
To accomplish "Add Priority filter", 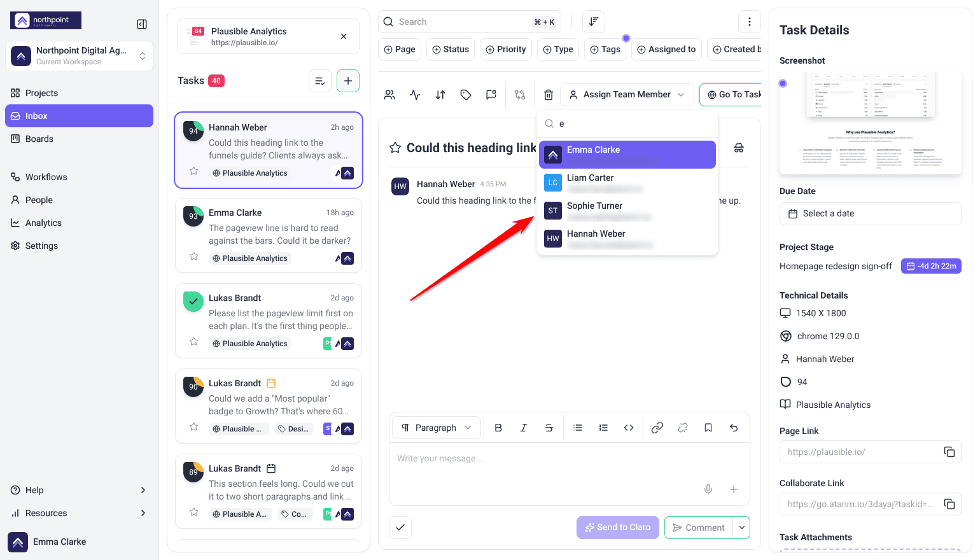I will click(x=506, y=49).
